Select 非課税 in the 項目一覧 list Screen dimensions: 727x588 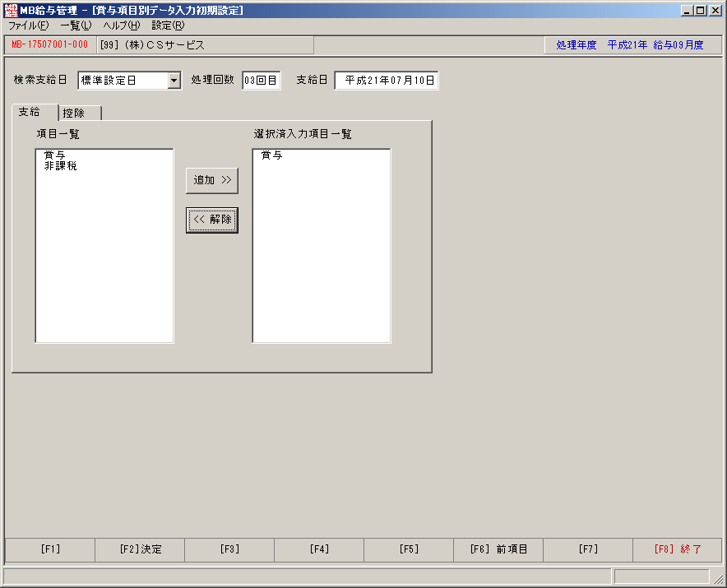click(x=60, y=166)
